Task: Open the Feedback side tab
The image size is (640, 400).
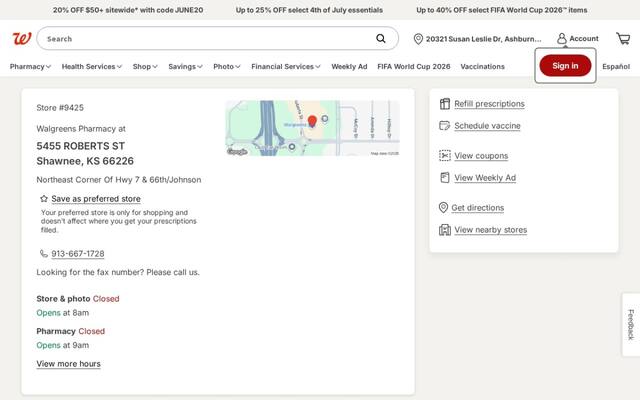Action: (631, 324)
